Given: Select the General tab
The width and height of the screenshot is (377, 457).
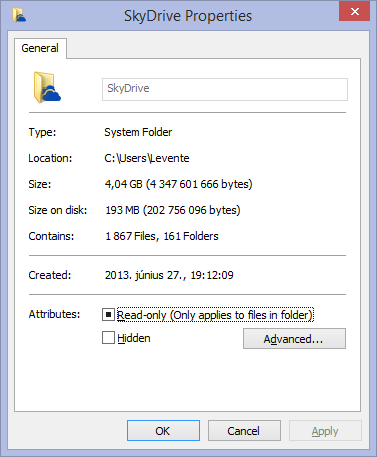Looking at the screenshot, I should coord(40,48).
